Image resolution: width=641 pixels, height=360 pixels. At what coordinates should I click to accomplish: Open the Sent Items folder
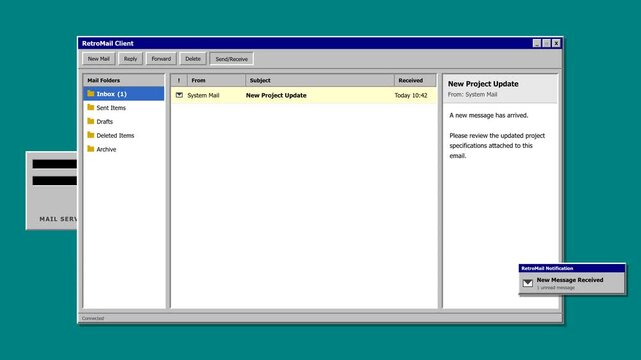[123, 107]
